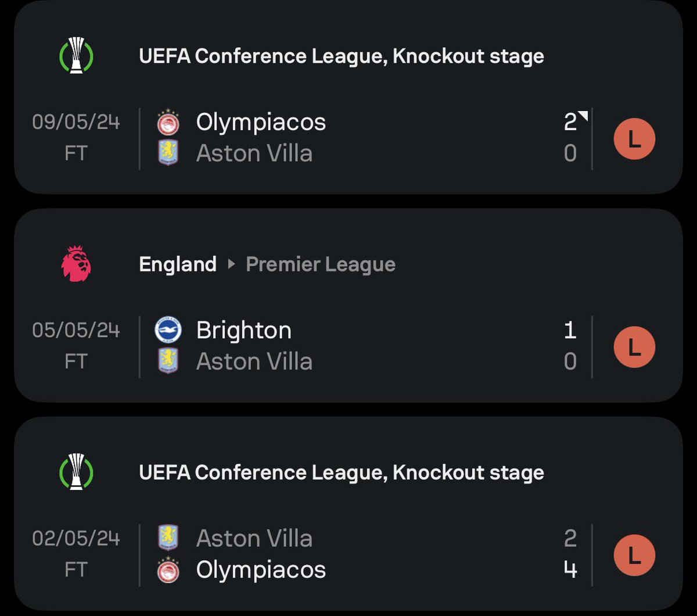
Task: Open the top UEFA Conference League Knockout stage header
Action: (342, 56)
